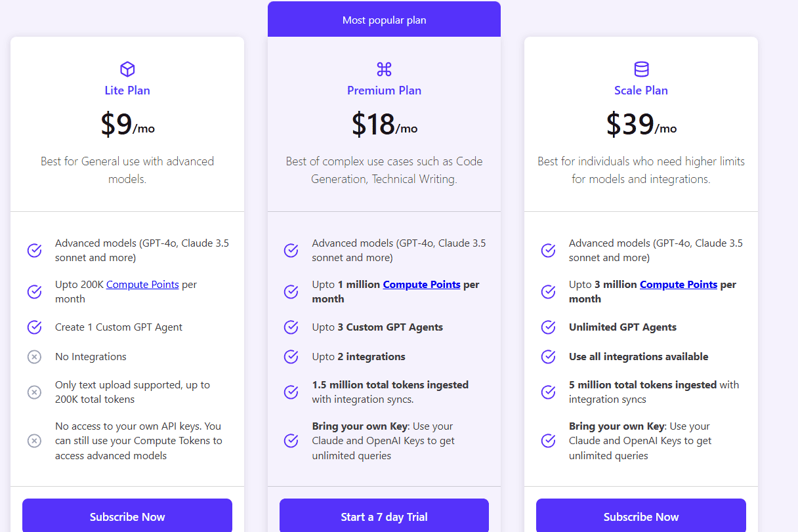
Task: Click the checkmark beside 1.5 million tokens ingested
Action: point(291,392)
